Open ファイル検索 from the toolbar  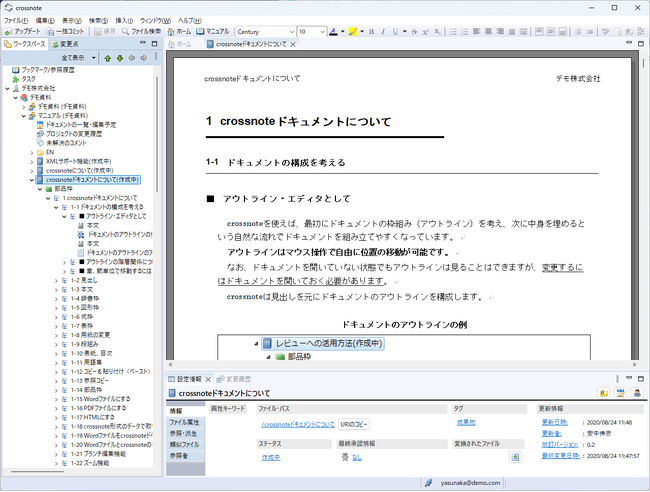(x=141, y=32)
